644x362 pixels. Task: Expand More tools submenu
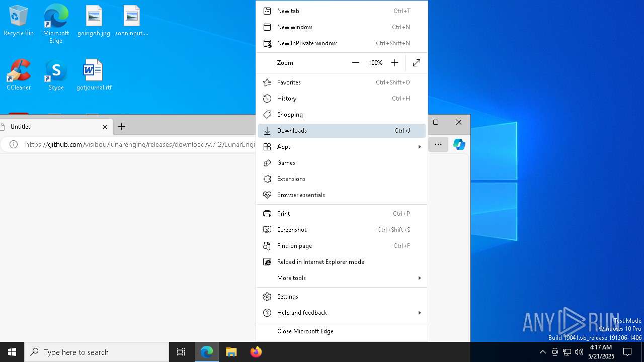(342, 278)
